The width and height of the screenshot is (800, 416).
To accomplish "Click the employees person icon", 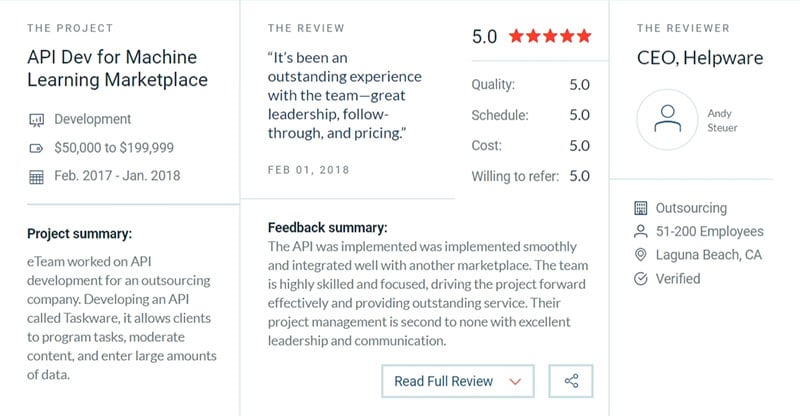I will click(x=640, y=231).
